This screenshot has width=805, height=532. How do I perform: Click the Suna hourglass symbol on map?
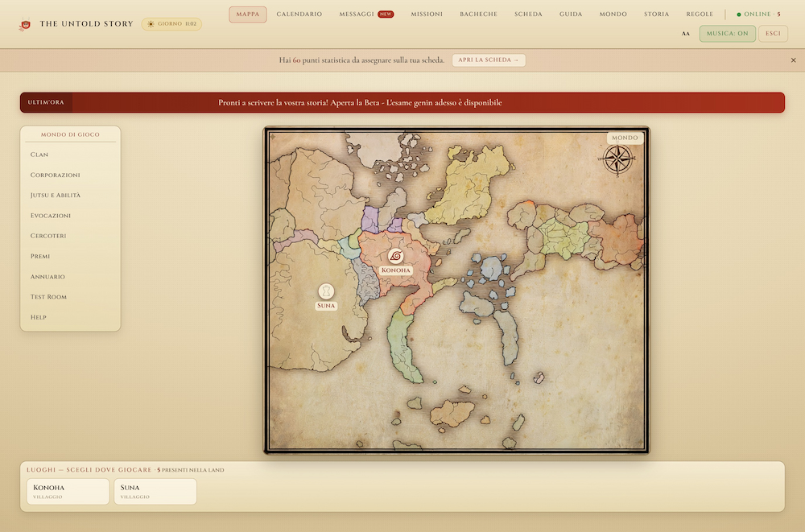[326, 291]
